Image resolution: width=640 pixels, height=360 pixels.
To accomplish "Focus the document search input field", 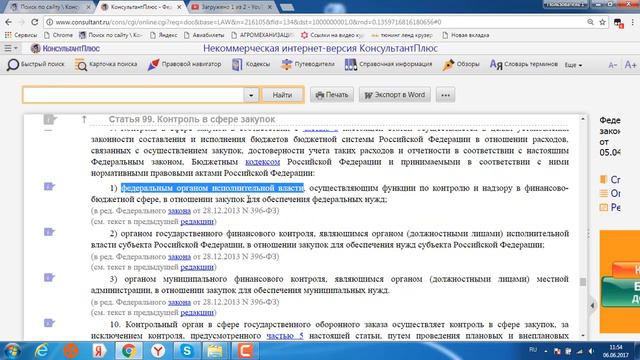I will [133, 95].
